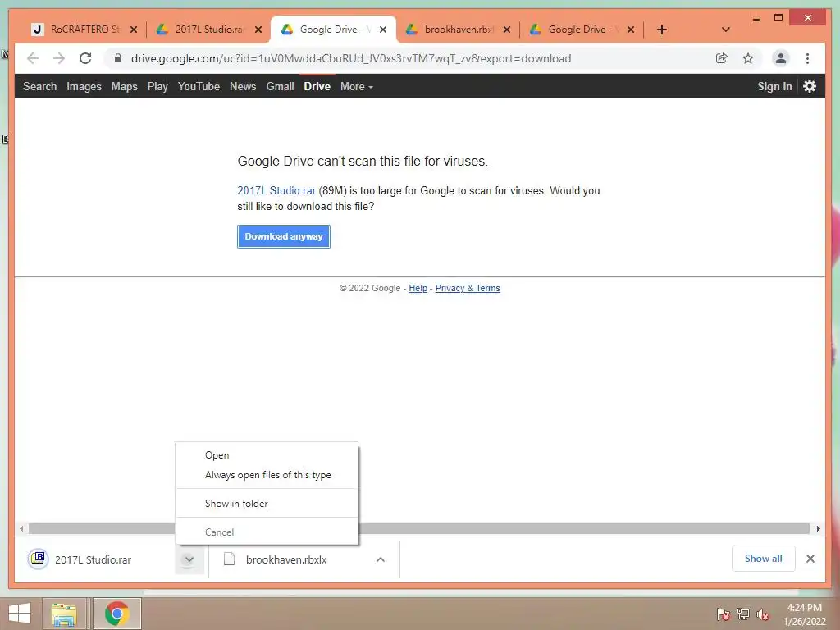Image resolution: width=840 pixels, height=630 pixels.
Task: Click 2017L Studio.rar download item name
Action: [x=94, y=559]
